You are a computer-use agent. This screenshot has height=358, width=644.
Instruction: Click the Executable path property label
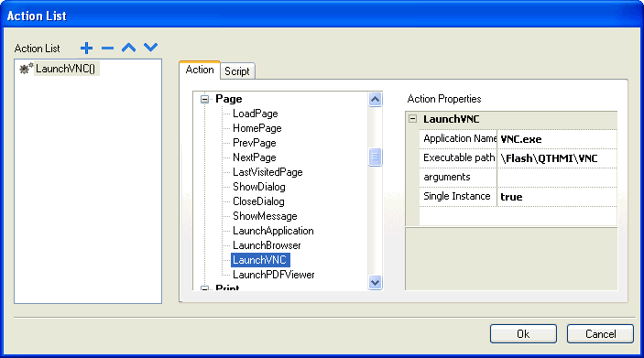(458, 158)
